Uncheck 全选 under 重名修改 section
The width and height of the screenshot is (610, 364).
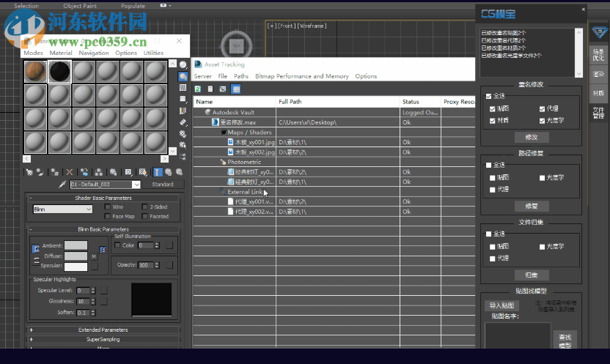(x=489, y=96)
